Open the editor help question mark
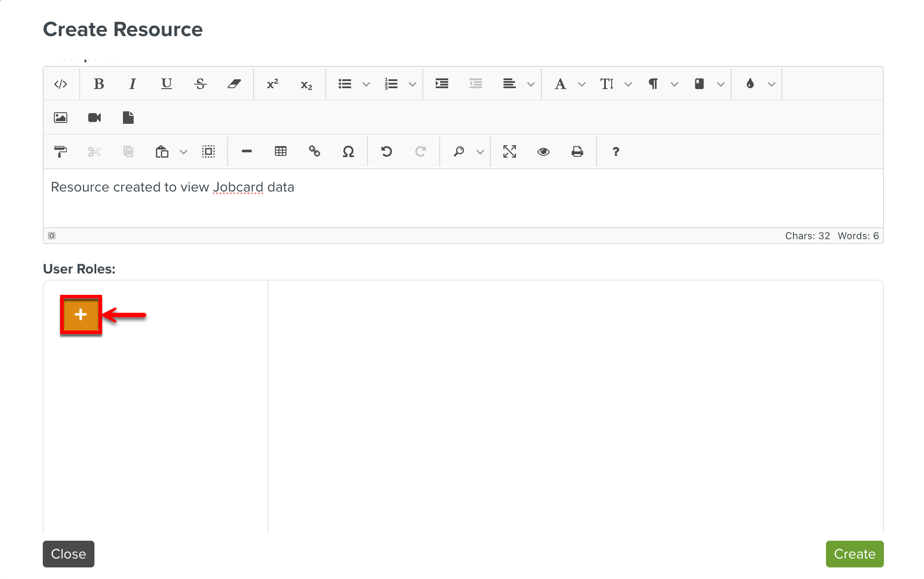This screenshot has width=924, height=579. click(x=616, y=151)
